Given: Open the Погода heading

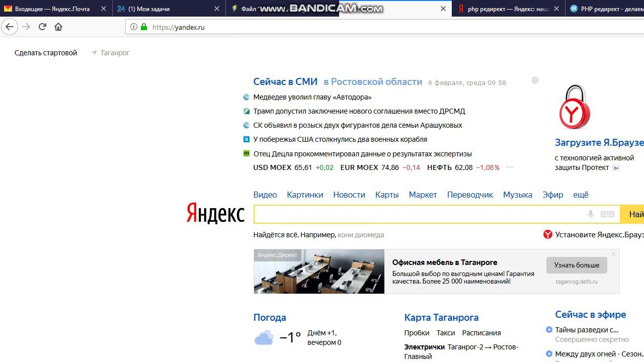Looking at the screenshot, I should (x=270, y=317).
